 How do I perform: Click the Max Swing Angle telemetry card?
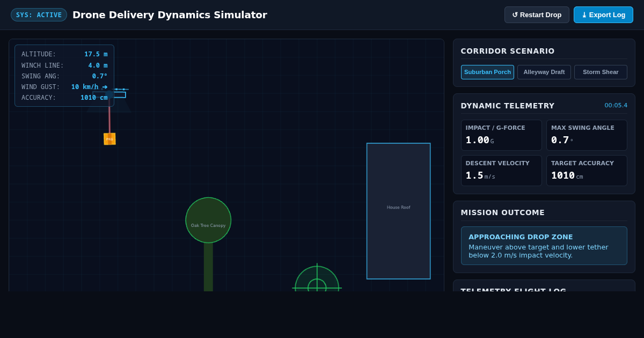pos(587,135)
